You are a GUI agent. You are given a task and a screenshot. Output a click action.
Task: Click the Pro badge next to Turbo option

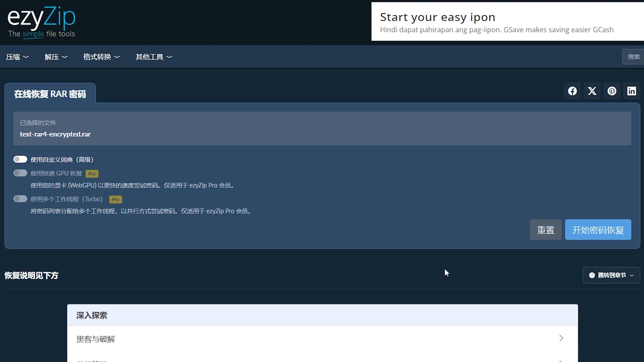click(115, 199)
